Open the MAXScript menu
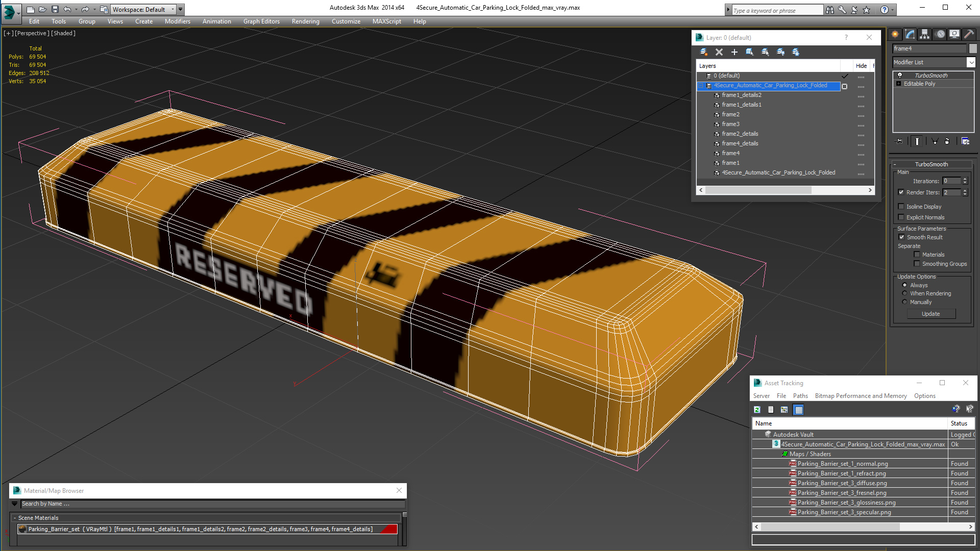980x551 pixels. [386, 21]
